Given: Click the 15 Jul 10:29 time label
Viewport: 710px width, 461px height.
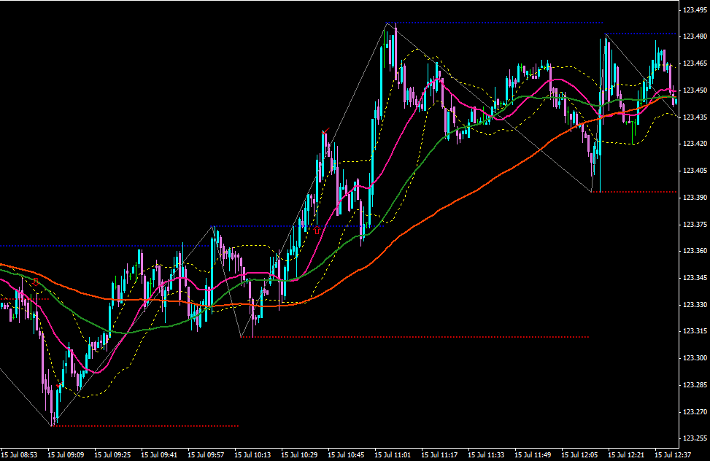Looking at the screenshot, I should 299,454.
